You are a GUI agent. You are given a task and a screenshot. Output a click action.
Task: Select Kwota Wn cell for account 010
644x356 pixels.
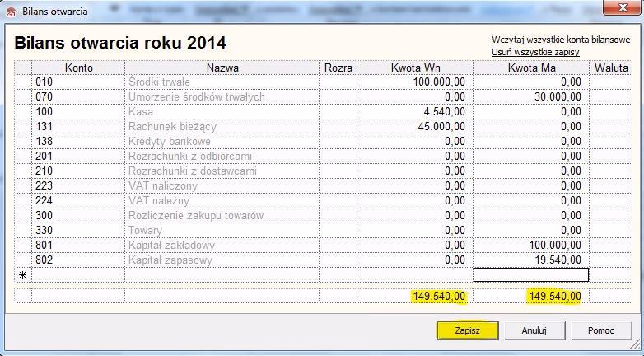(415, 82)
